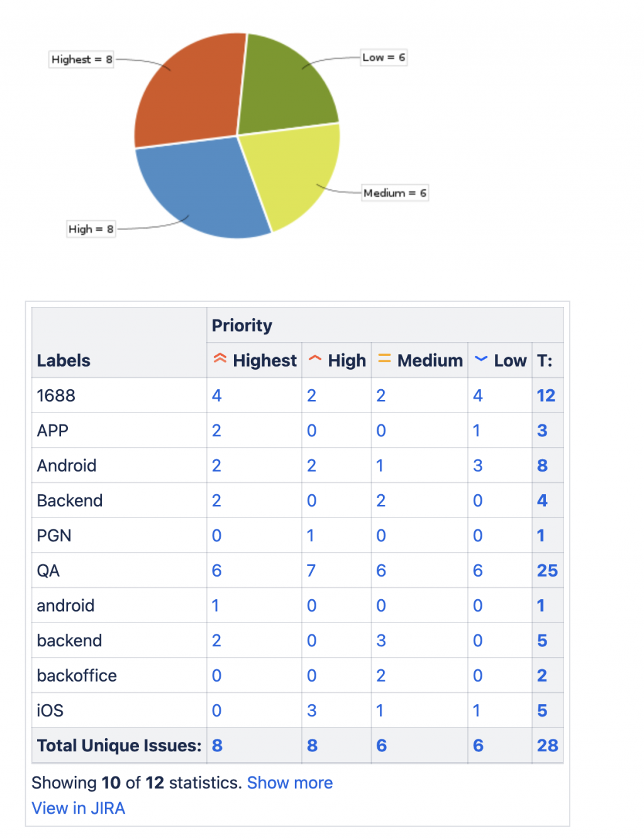Open the 1688 row total 12
Screen dimensions: 644x840
point(546,395)
